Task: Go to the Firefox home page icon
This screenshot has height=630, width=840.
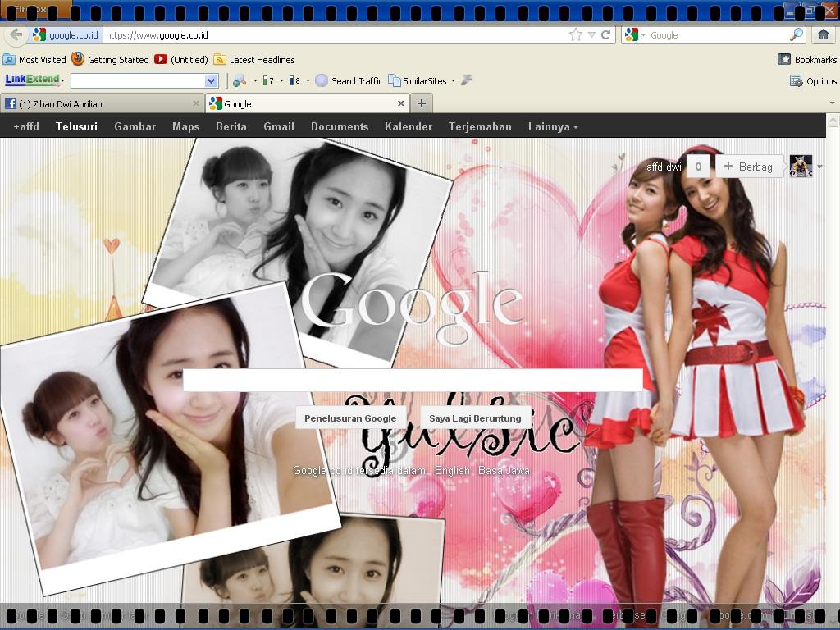Action: pyautogui.click(x=824, y=35)
